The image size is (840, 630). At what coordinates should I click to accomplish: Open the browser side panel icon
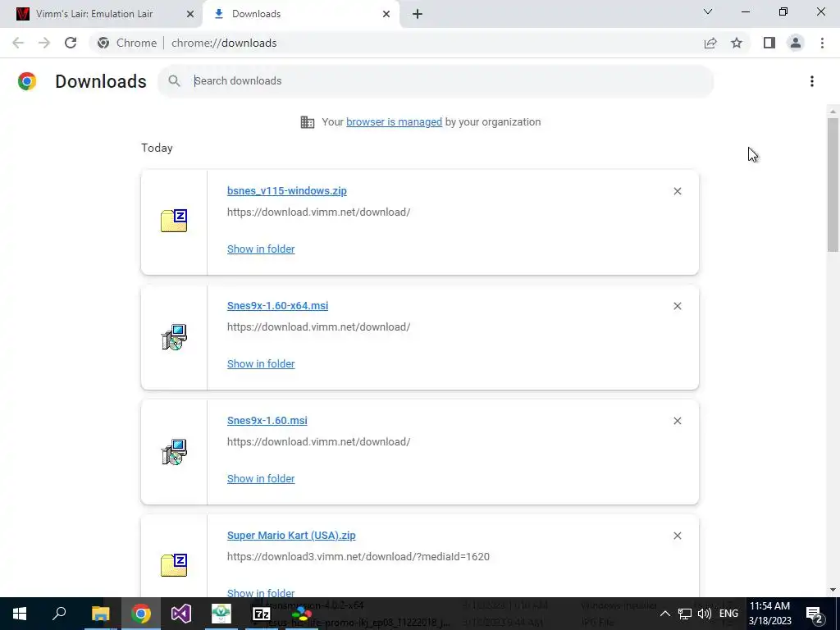click(x=769, y=43)
